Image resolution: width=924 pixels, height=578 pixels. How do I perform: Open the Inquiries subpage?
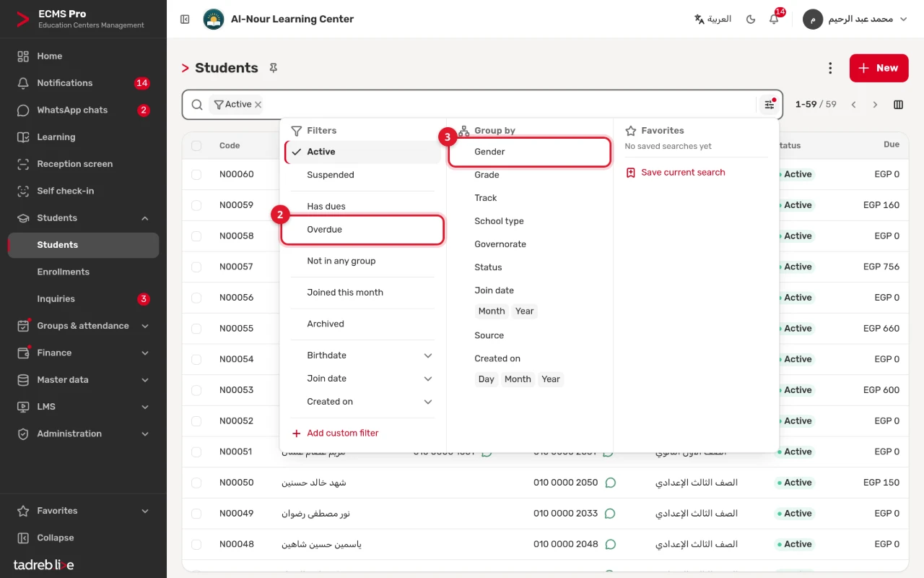[83, 299]
